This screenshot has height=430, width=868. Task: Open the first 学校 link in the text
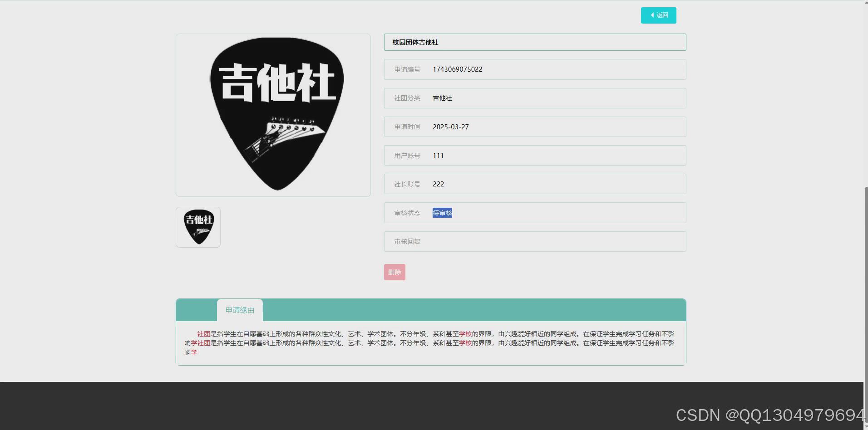pos(466,334)
